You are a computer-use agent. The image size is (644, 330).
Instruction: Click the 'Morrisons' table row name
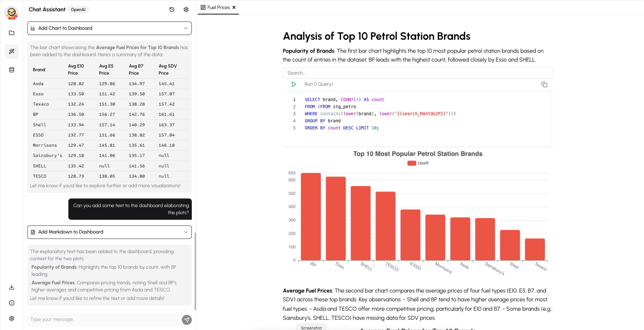pyautogui.click(x=45, y=145)
